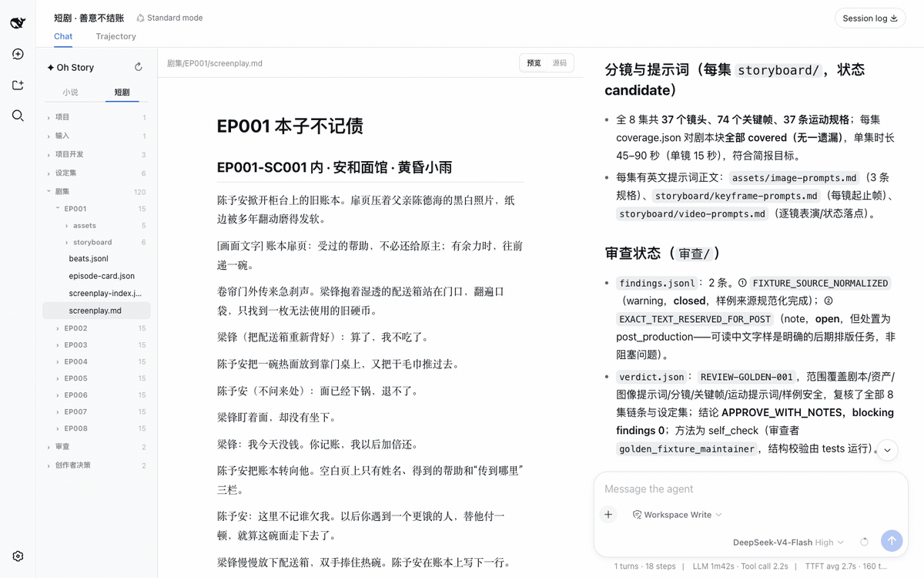924x578 pixels.
Task: Open the Trajectory tab
Action: coord(115,36)
